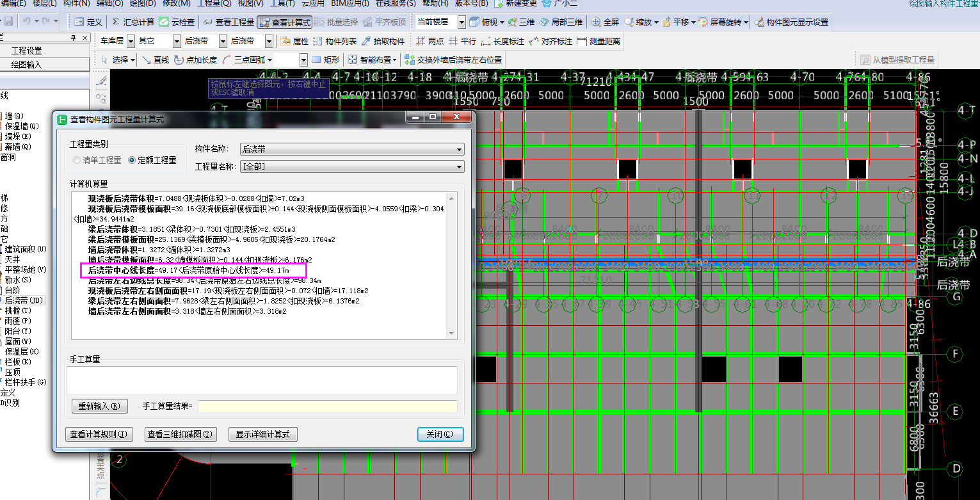The image size is (980, 500).
Task: Pin the left navigation panel
Action: point(73,38)
